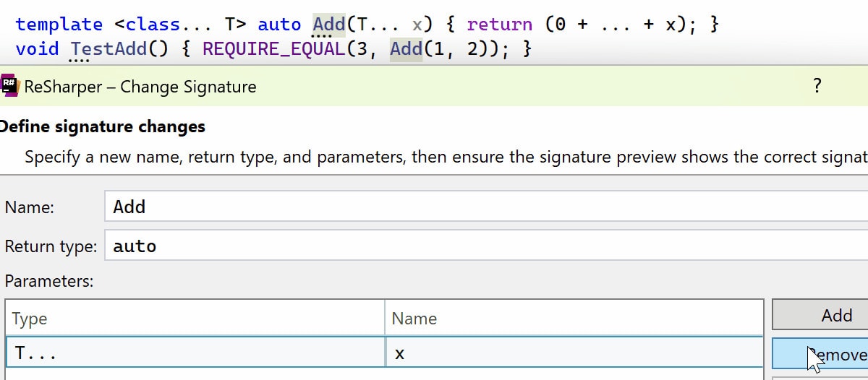Focus the Return type field showing auto
This screenshot has width=868, height=380.
point(485,246)
